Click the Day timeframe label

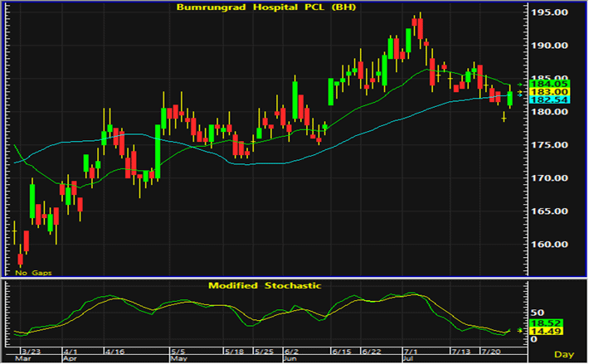[x=564, y=354]
